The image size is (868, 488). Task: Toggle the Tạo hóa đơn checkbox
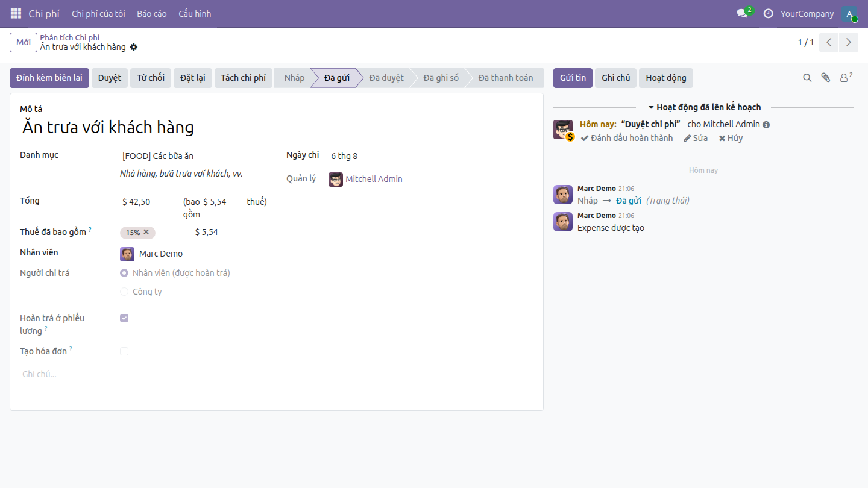pos(124,351)
